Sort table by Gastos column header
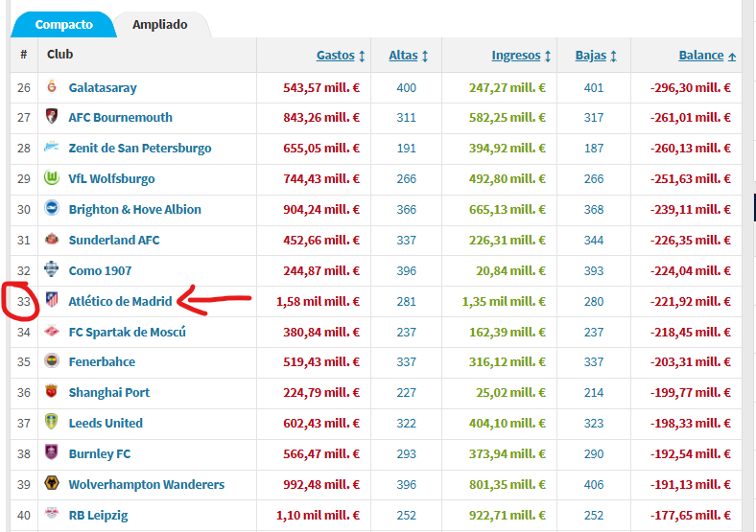This screenshot has height=532, width=756. 335,56
